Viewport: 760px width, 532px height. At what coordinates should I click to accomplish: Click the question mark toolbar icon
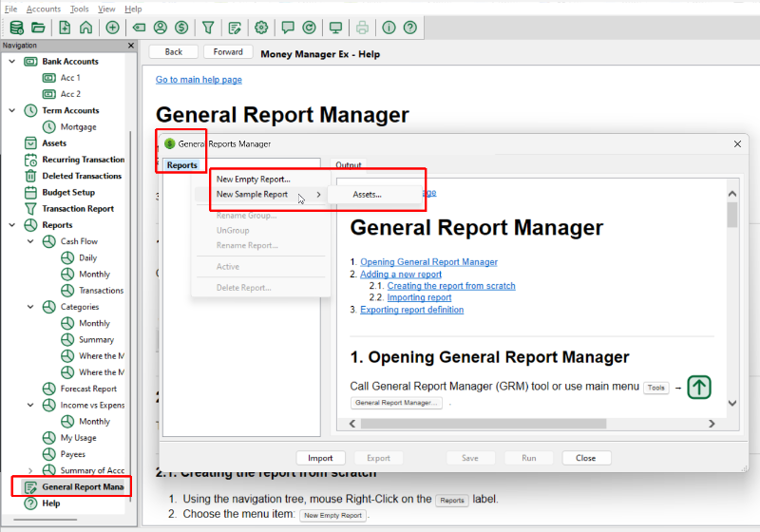click(410, 28)
